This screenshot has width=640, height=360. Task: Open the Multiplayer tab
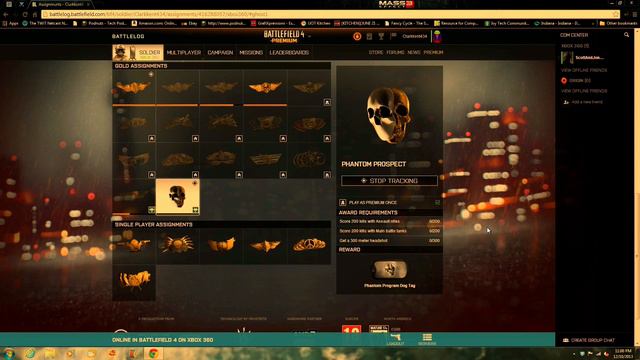click(184, 53)
